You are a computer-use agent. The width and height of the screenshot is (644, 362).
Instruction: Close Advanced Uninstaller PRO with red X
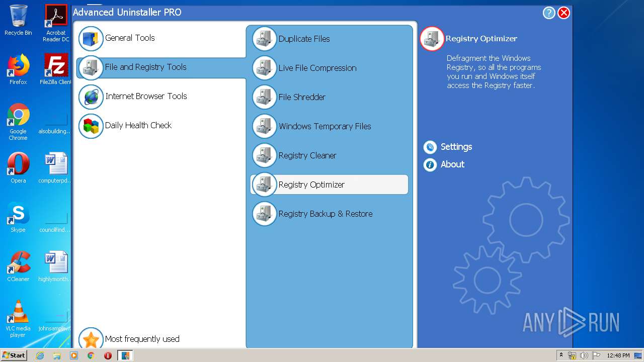click(564, 13)
